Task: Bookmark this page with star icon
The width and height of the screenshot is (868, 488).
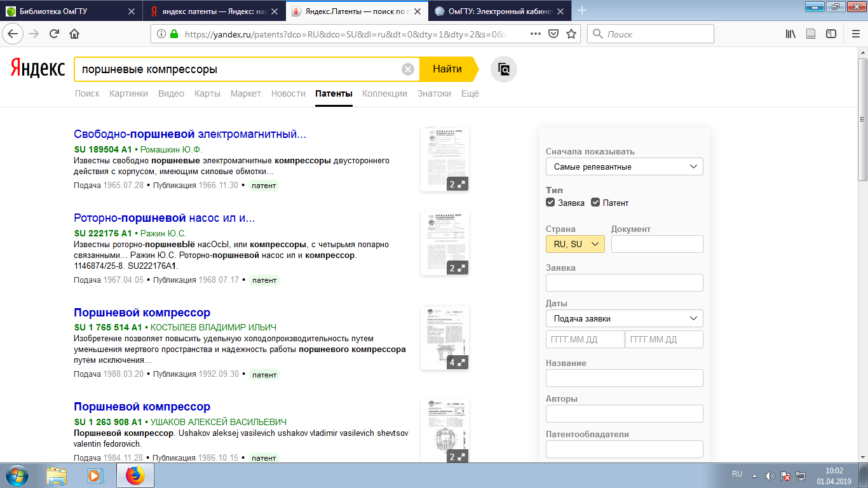Action: point(571,34)
